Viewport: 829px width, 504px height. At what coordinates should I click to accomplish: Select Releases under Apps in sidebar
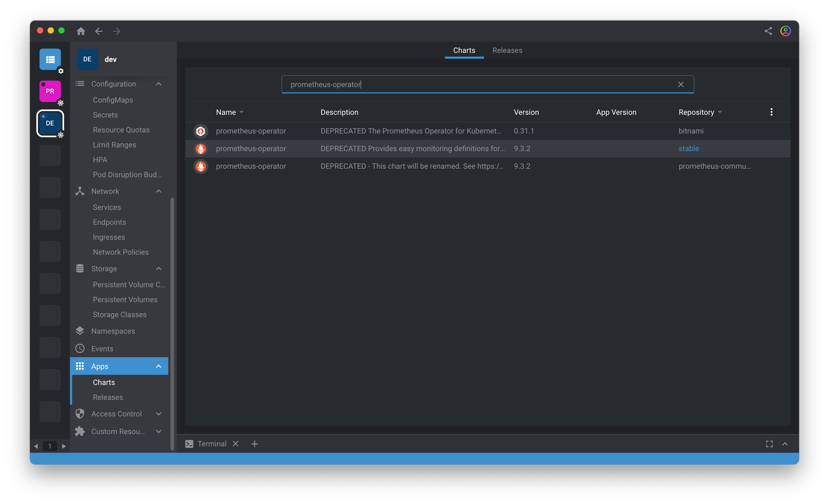[x=107, y=397]
